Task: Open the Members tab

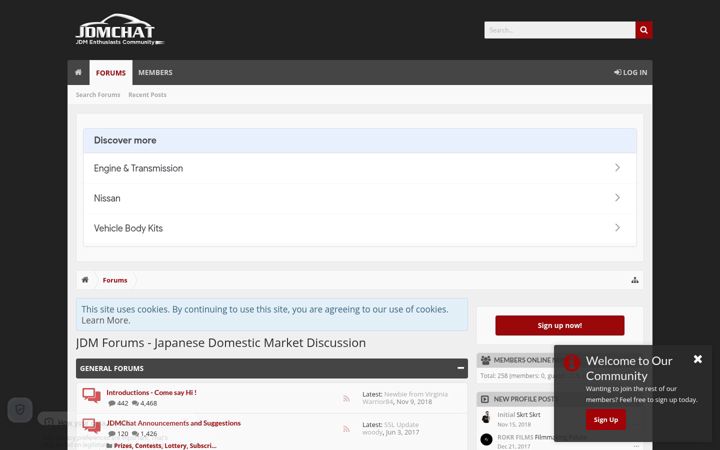Action: 155,72
